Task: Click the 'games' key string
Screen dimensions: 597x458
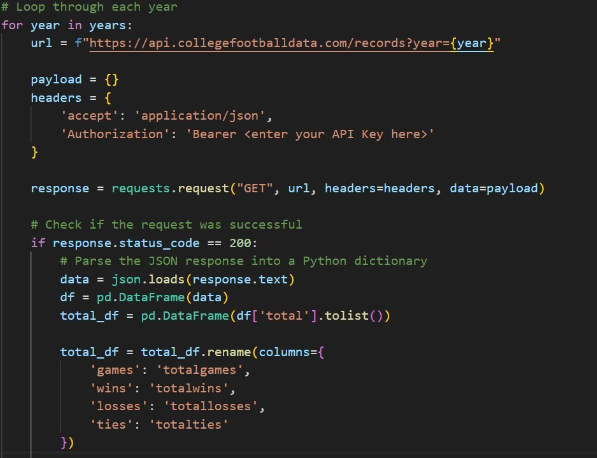Action: click(x=115, y=370)
